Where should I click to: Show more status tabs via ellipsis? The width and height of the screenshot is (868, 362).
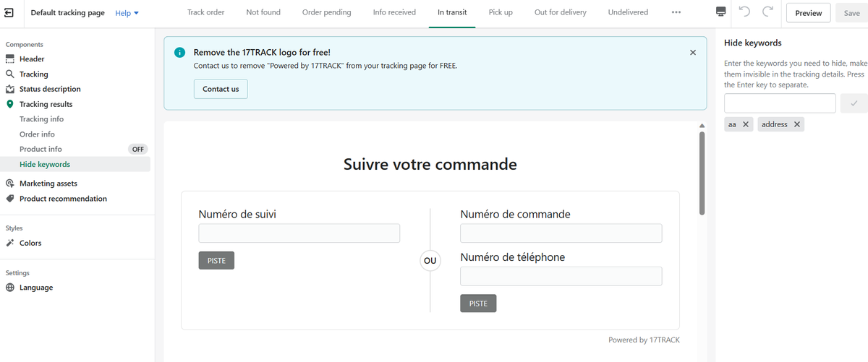tap(676, 12)
